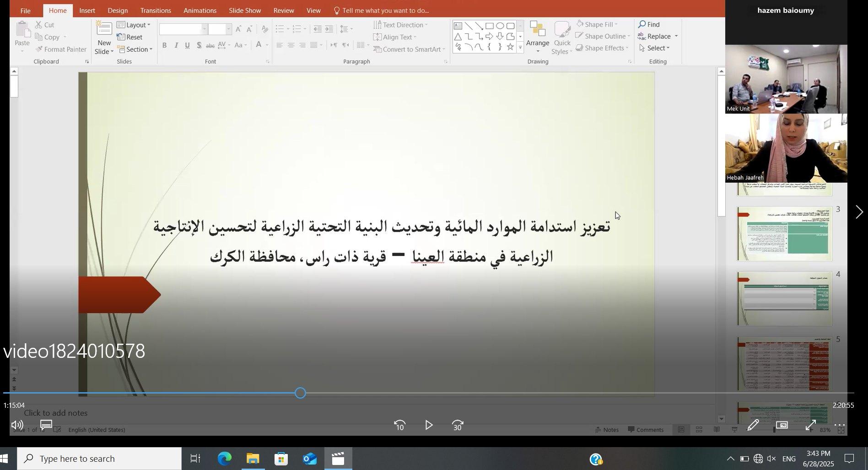The height and width of the screenshot is (470, 868).
Task: Enter full screen with the expand arrows
Action: pyautogui.click(x=811, y=425)
